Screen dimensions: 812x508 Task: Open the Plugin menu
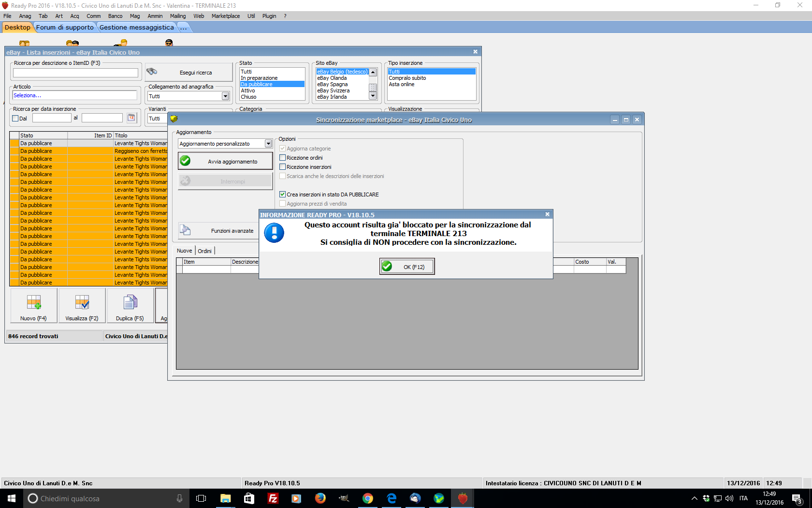point(269,16)
